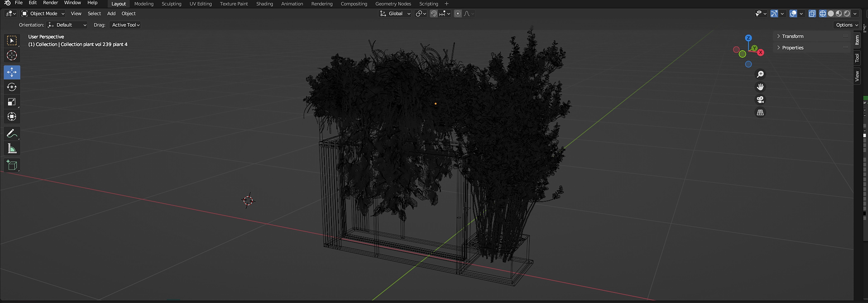The height and width of the screenshot is (303, 868).
Task: Activate the 3D Cursor tool
Action: click(12, 56)
